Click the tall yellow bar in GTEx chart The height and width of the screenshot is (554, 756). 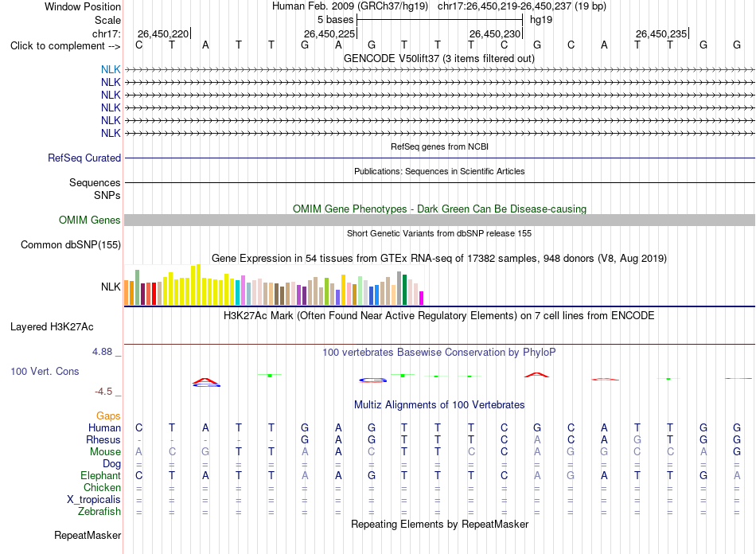pyautogui.click(x=198, y=284)
